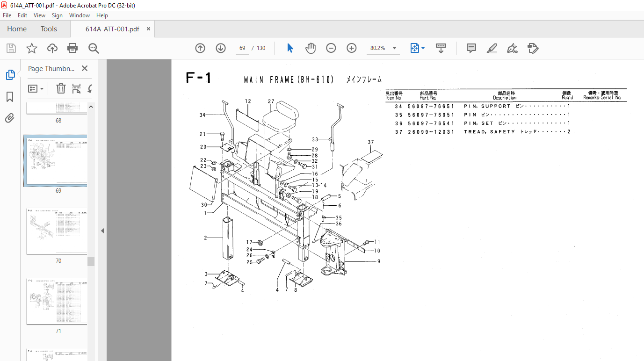Add a sticky note comment

[471, 48]
